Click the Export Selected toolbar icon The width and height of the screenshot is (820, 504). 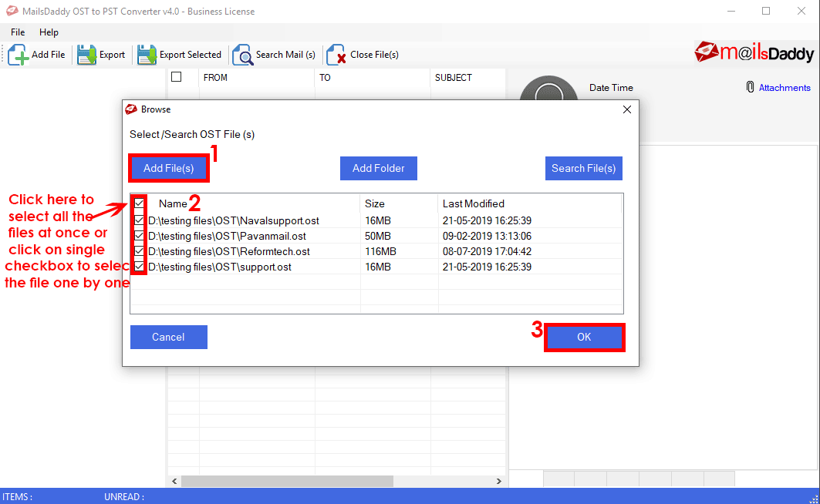pyautogui.click(x=147, y=55)
